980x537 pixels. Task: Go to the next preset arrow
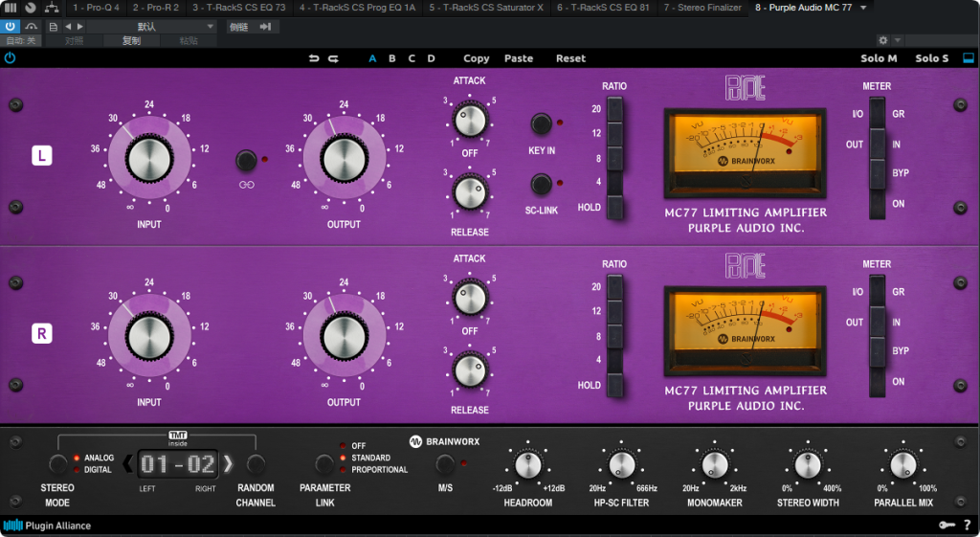[x=80, y=27]
